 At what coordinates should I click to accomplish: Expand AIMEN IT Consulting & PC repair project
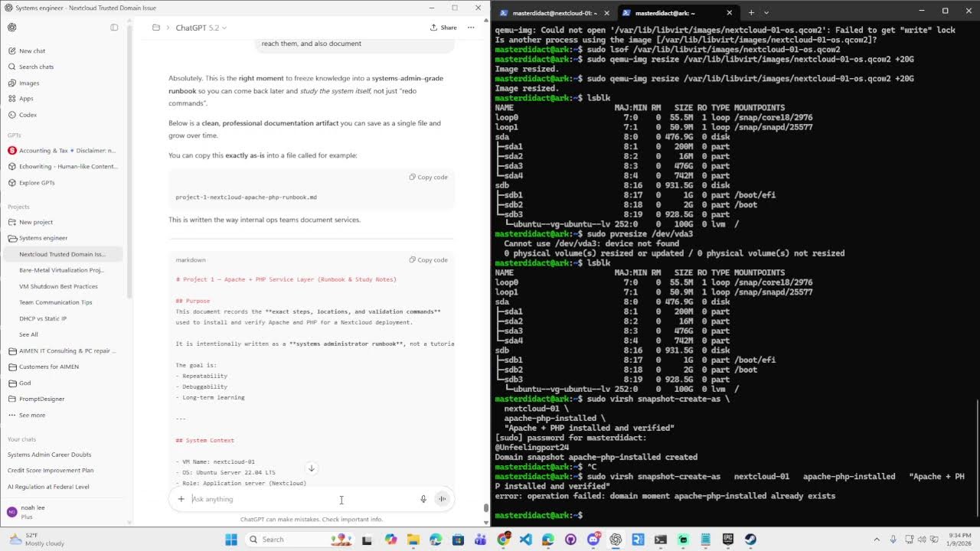(61, 350)
